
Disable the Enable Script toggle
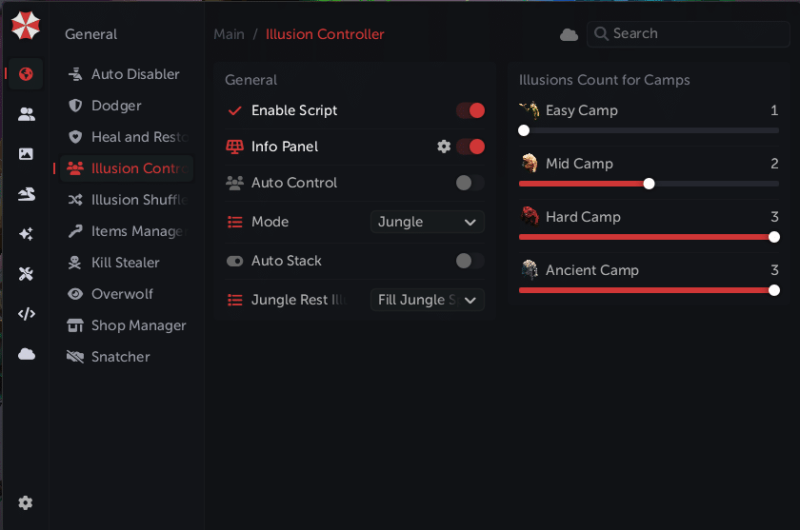470,111
